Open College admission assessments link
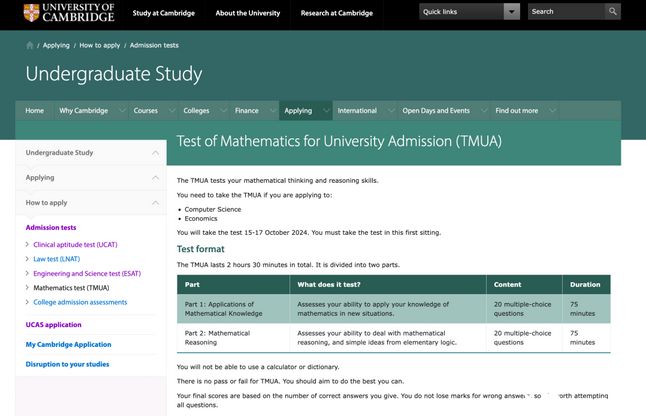The width and height of the screenshot is (646, 416). 80,302
